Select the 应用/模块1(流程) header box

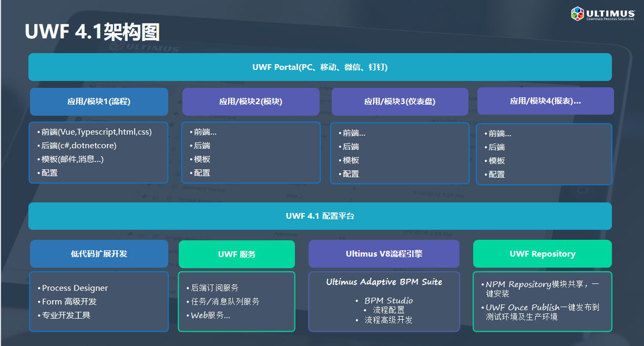[x=99, y=101]
